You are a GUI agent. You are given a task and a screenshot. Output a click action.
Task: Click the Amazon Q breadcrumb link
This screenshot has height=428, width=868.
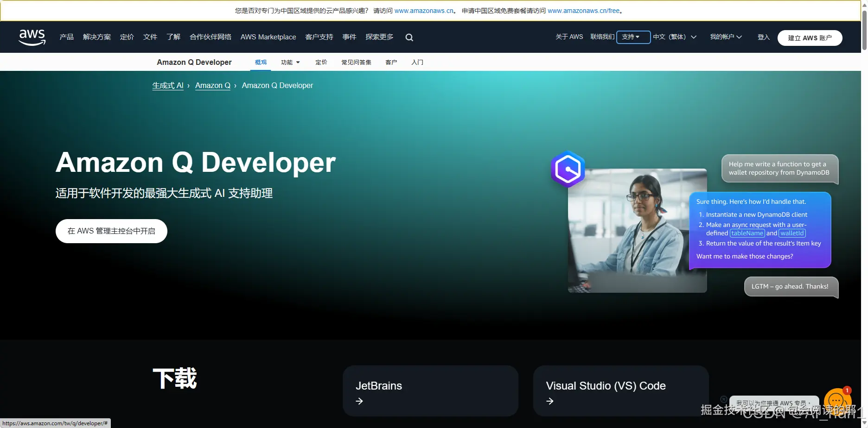point(213,86)
